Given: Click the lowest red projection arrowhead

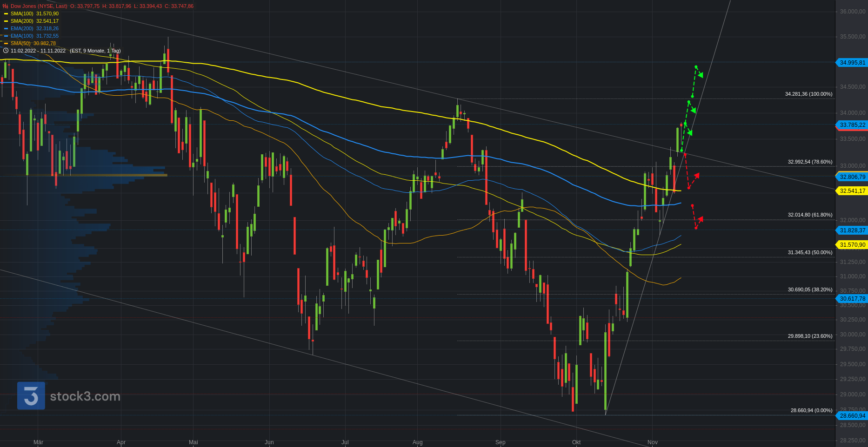Looking at the screenshot, I should (700, 219).
